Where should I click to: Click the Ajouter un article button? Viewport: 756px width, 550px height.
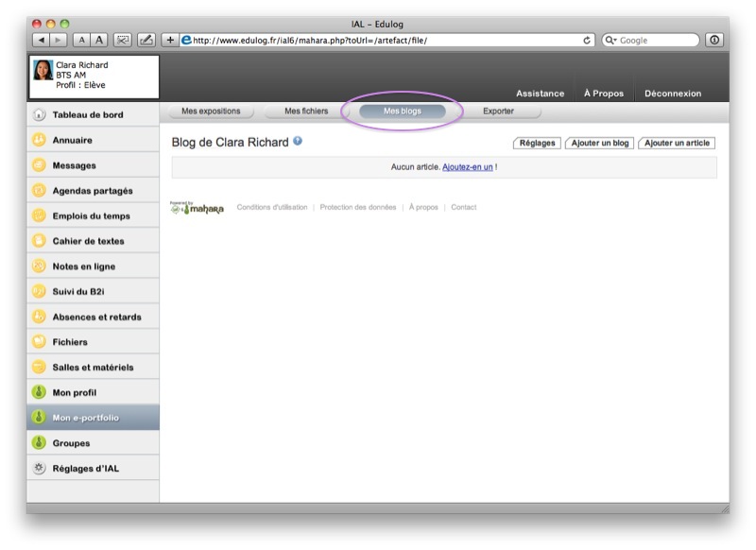click(x=677, y=143)
